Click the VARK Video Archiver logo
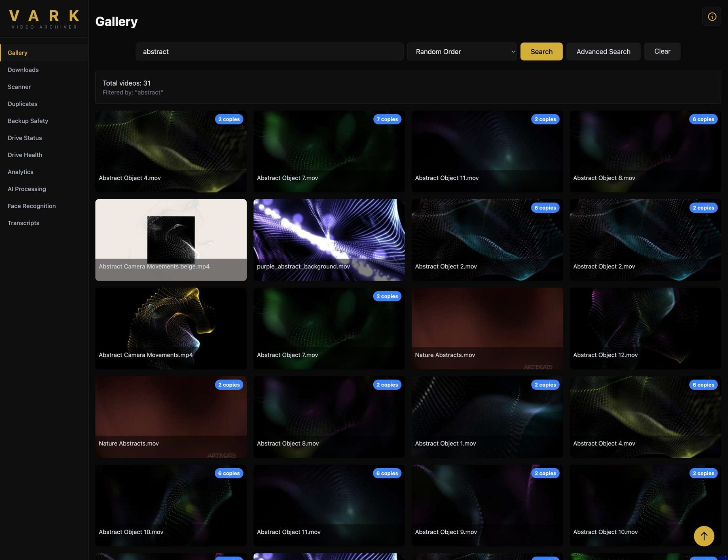Viewport: 728px width, 560px height. pyautogui.click(x=44, y=19)
